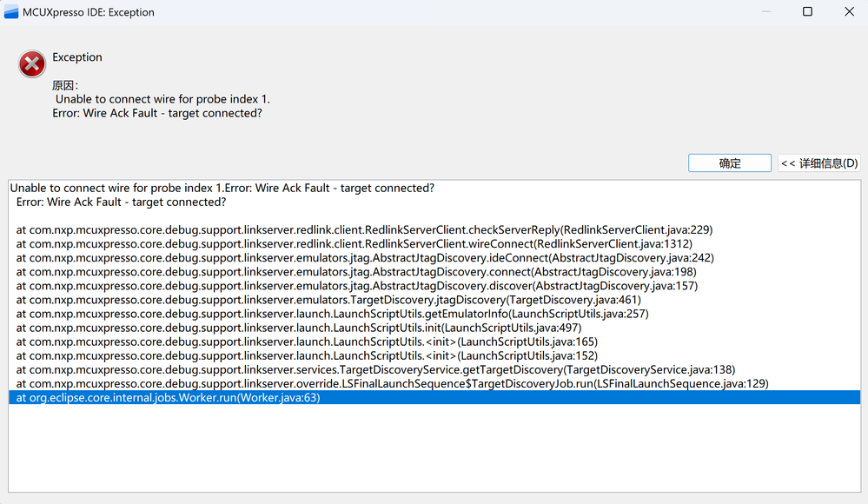Click the 'Exception' heading text

[77, 57]
